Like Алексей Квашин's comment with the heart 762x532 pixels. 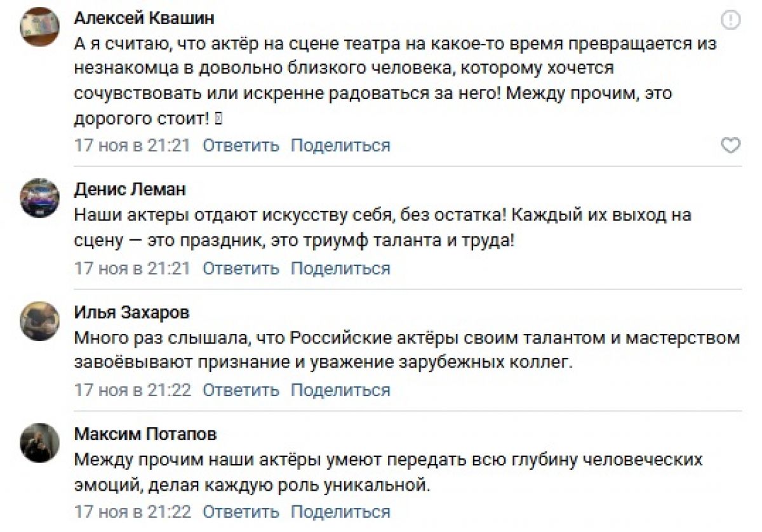[731, 146]
